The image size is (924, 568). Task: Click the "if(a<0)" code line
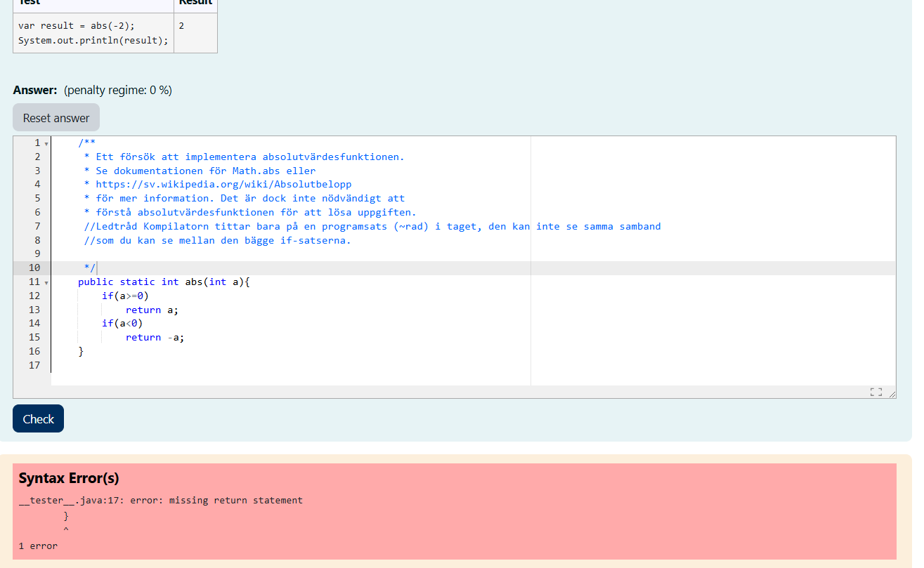pos(122,323)
